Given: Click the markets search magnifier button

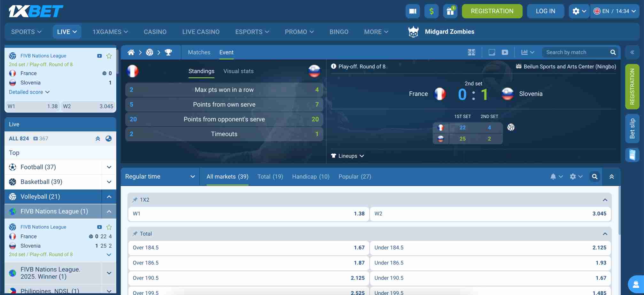Looking at the screenshot, I should pos(595,177).
